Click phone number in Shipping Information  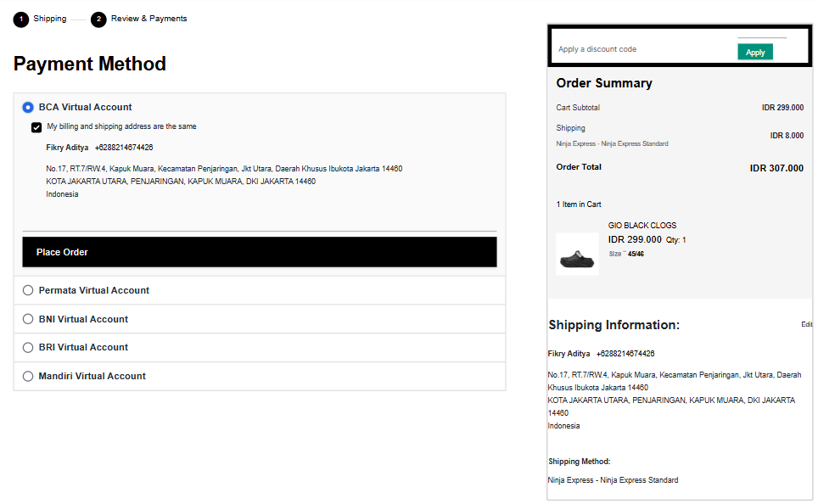pos(625,354)
